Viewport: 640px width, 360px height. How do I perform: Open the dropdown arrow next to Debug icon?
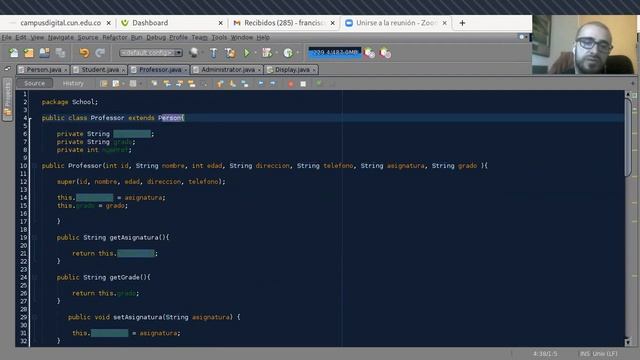276,53
